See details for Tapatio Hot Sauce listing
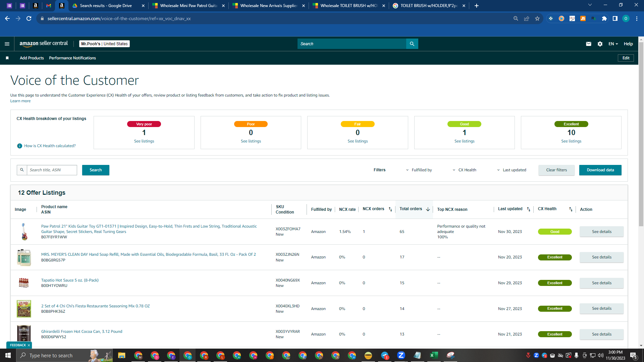644x362 pixels. pos(602,283)
